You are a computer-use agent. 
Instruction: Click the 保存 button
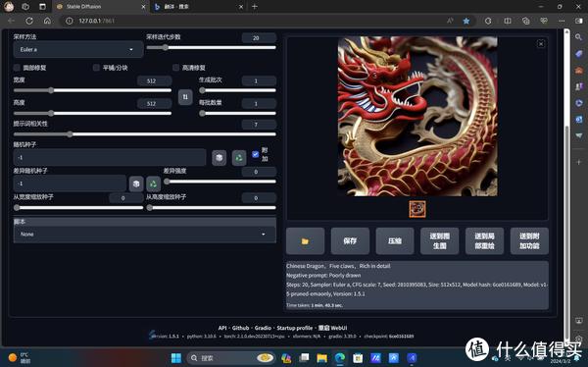[350, 241]
